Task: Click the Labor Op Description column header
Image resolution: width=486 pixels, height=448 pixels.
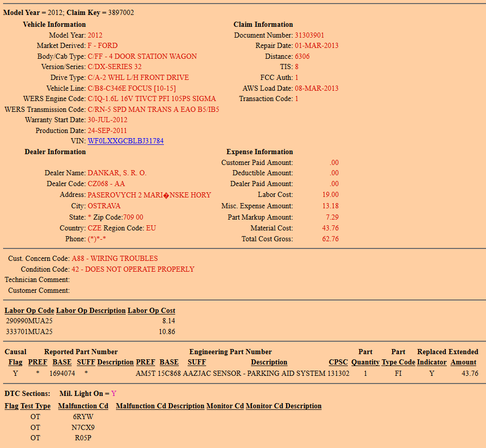Action: point(91,310)
